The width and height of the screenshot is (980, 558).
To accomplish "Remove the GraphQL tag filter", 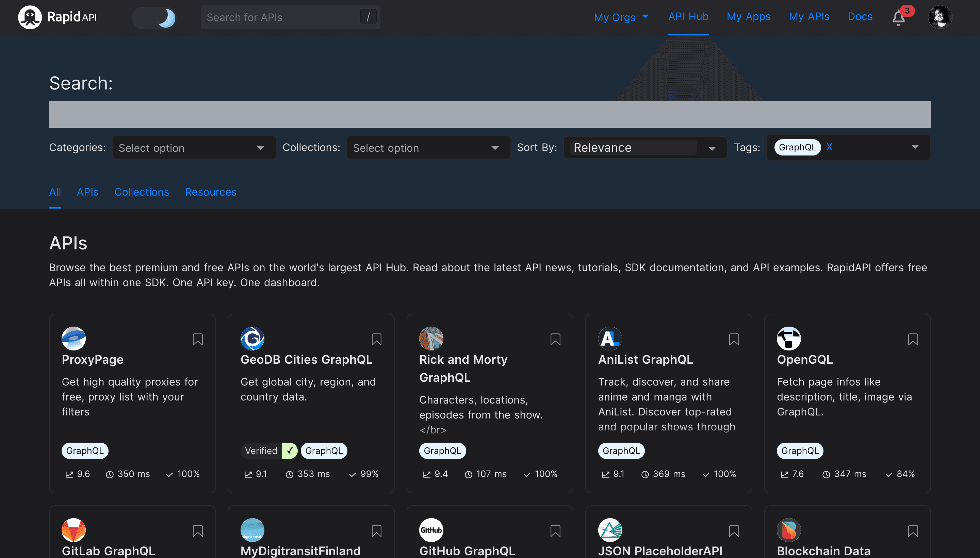I will [x=829, y=147].
